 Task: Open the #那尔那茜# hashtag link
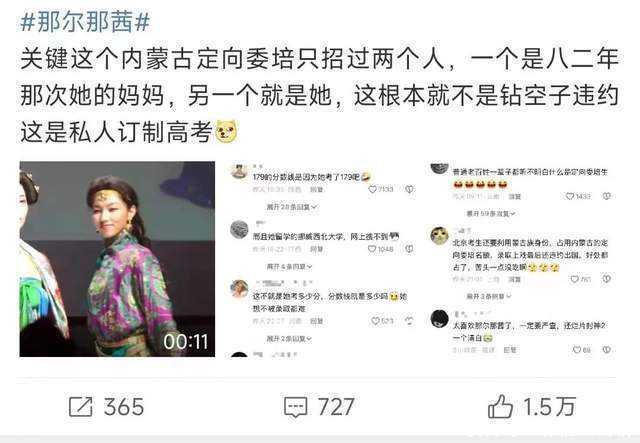pyautogui.click(x=85, y=21)
